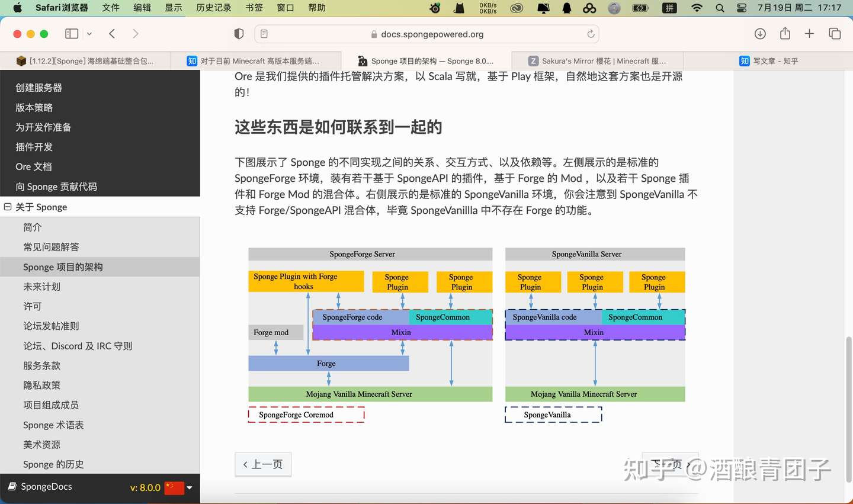The height and width of the screenshot is (504, 853).
Task: Open a new tab with plus
Action: coord(809,34)
